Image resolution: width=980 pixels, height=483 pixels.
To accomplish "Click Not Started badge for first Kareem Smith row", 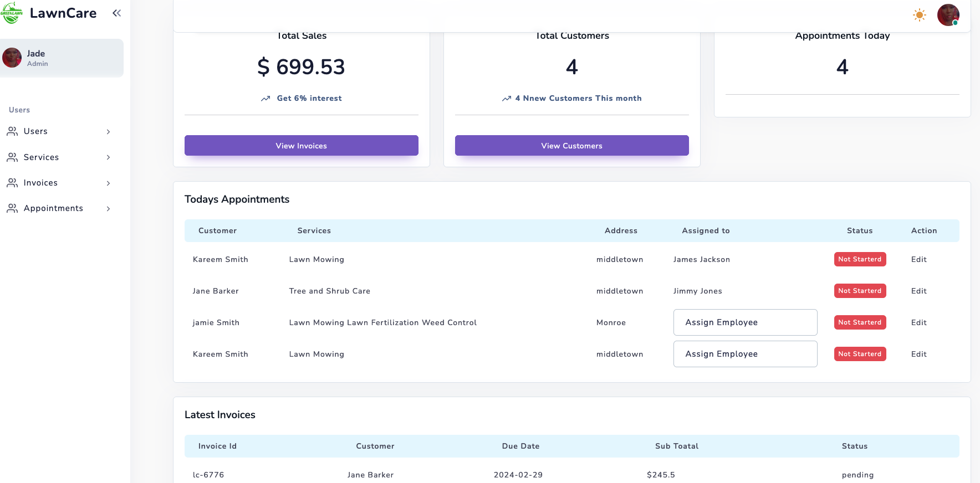I will pyautogui.click(x=860, y=259).
